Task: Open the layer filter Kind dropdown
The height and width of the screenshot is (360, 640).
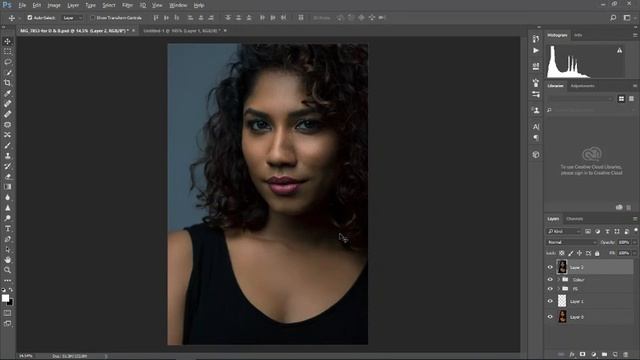Action: tap(564, 231)
